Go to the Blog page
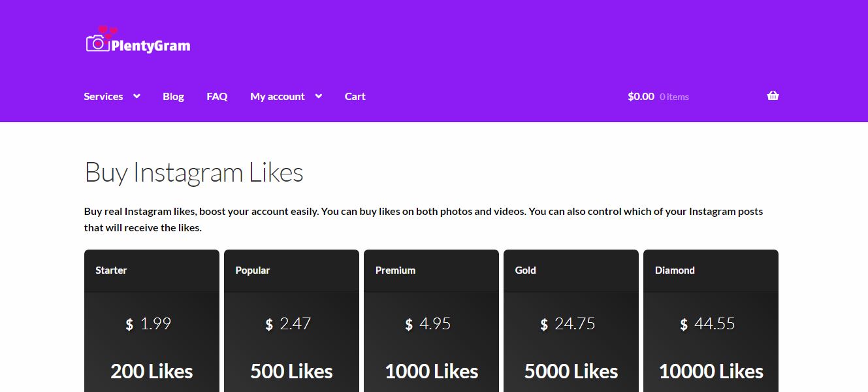 click(x=173, y=96)
